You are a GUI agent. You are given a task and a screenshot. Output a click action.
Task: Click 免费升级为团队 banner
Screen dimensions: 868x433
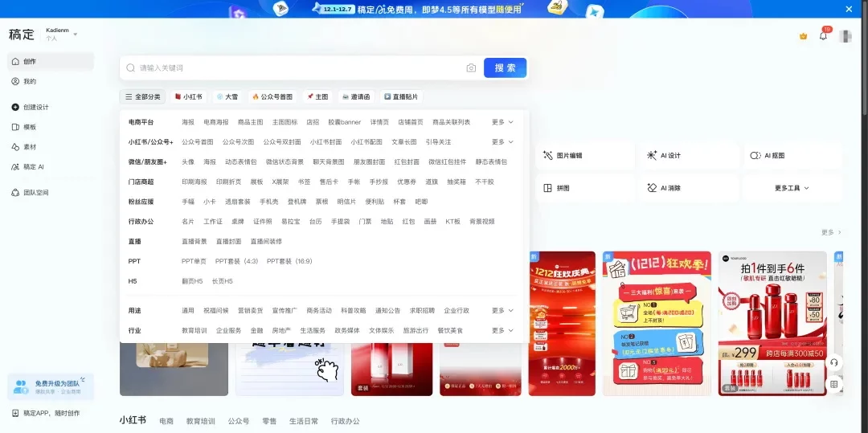coord(51,386)
